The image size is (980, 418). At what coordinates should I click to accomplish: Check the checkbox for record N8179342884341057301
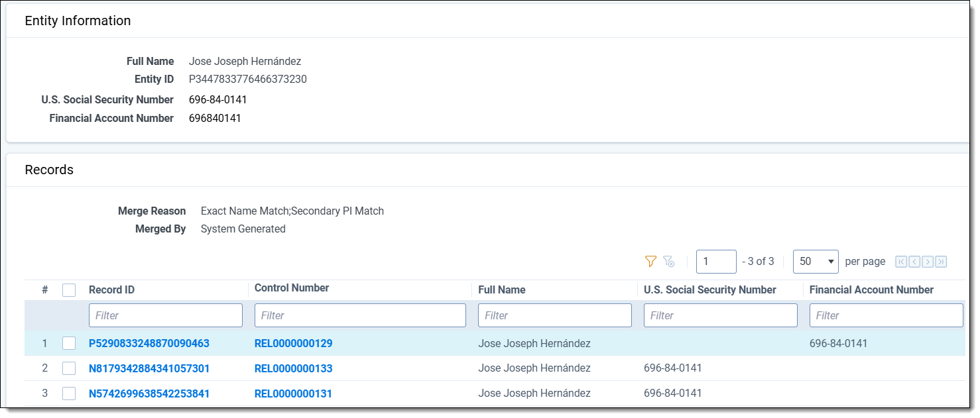pyautogui.click(x=69, y=368)
